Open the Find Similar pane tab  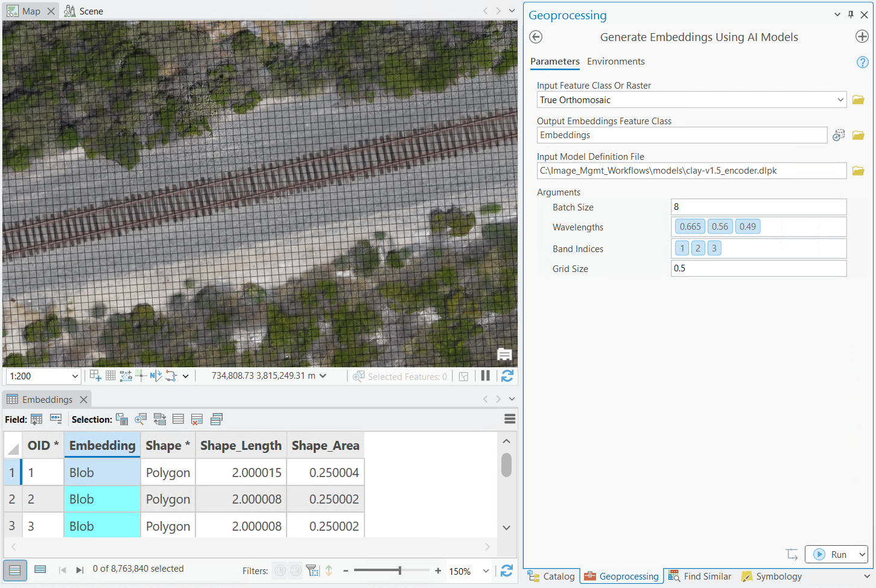[x=700, y=577]
